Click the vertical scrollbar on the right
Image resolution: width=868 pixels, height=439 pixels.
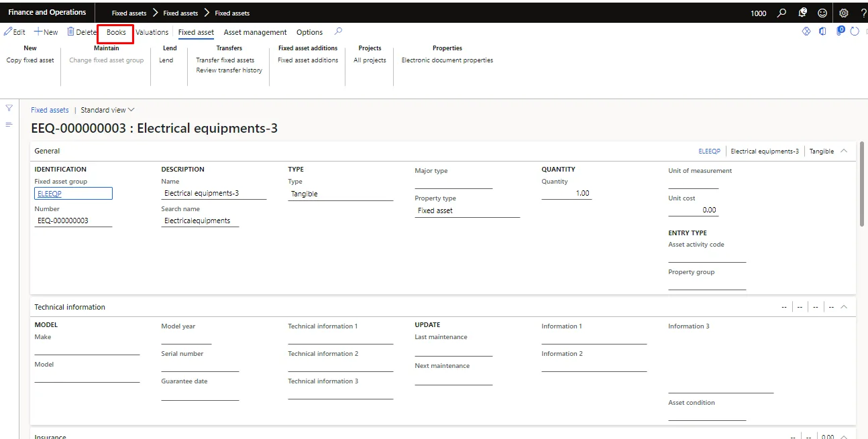point(862,184)
